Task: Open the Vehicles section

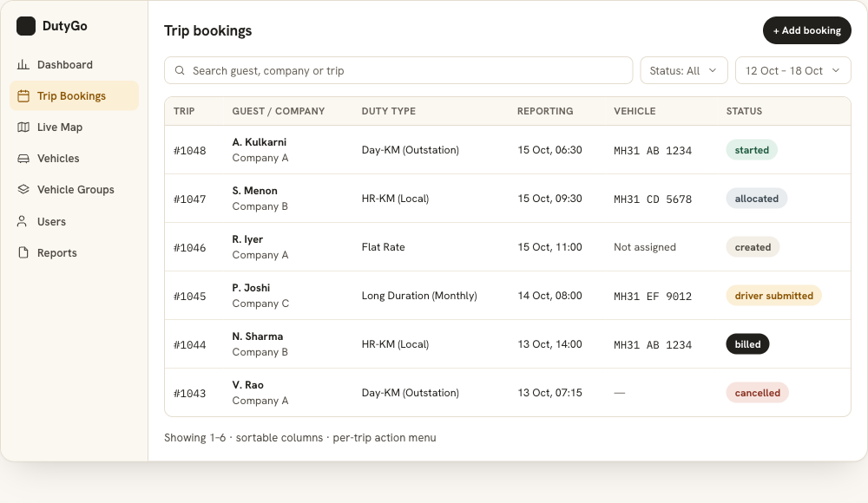Action: click(74, 158)
